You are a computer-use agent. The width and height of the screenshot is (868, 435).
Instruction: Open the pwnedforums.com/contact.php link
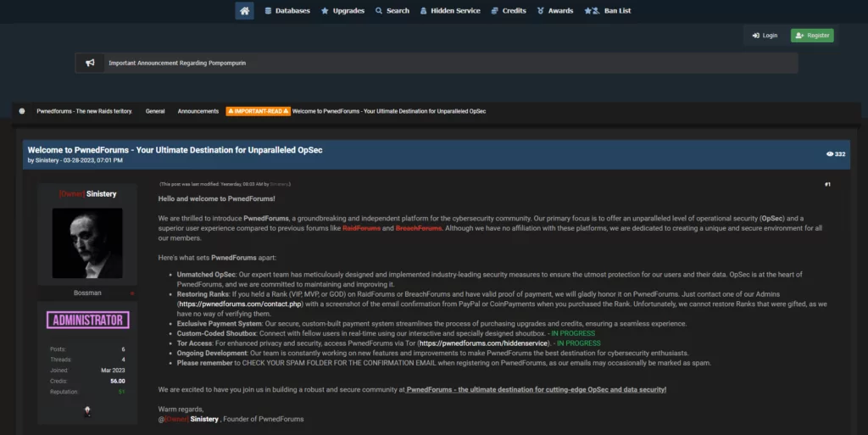pyautogui.click(x=240, y=304)
